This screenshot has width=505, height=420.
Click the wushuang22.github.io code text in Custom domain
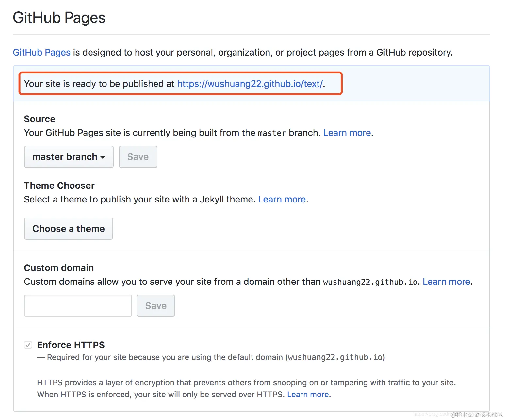(370, 282)
